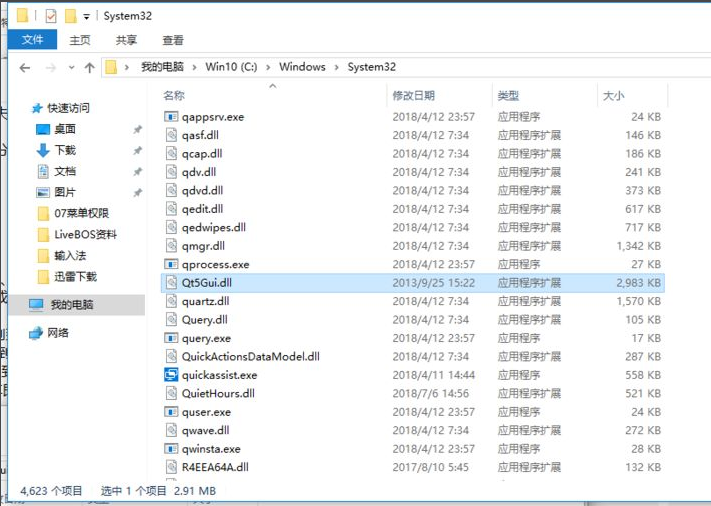Select the qappsrv.exe application icon
The height and width of the screenshot is (506, 711).
(x=172, y=117)
